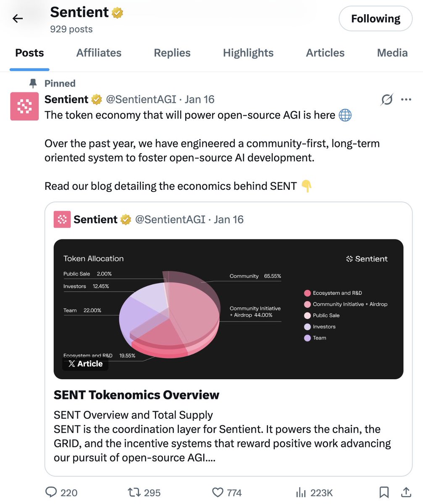Toggle the Following button
The height and width of the screenshot is (504, 423).
pos(375,18)
